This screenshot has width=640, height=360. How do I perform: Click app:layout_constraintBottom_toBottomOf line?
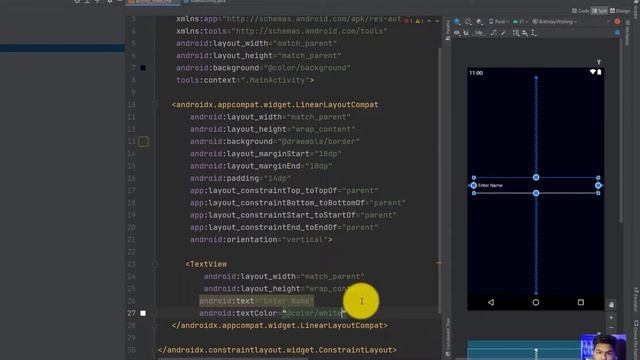(x=298, y=203)
